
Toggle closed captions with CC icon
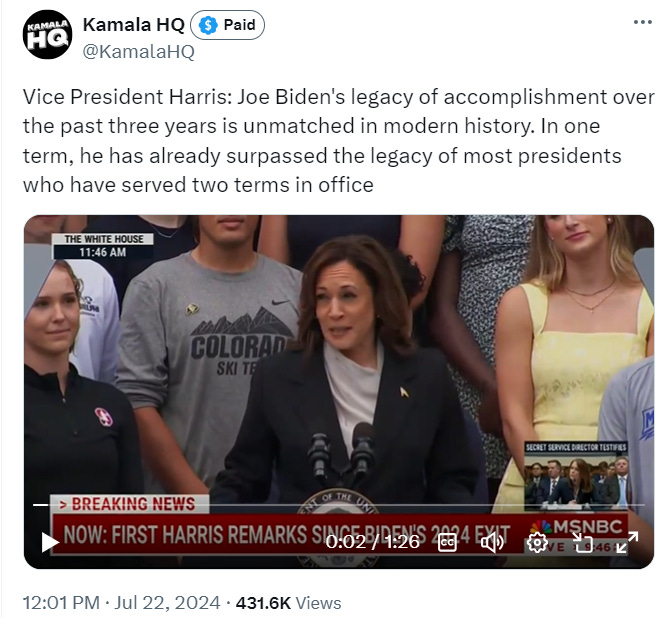tap(447, 543)
